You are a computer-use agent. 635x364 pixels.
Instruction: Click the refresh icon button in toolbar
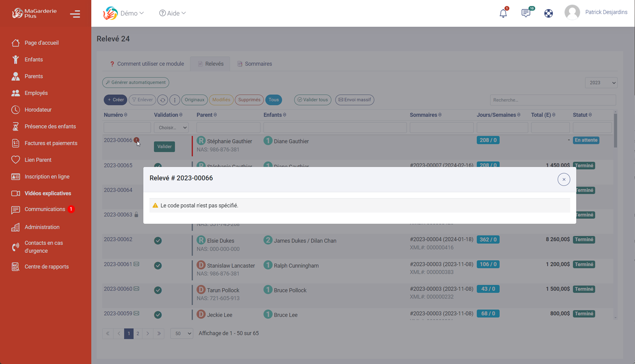tap(162, 100)
